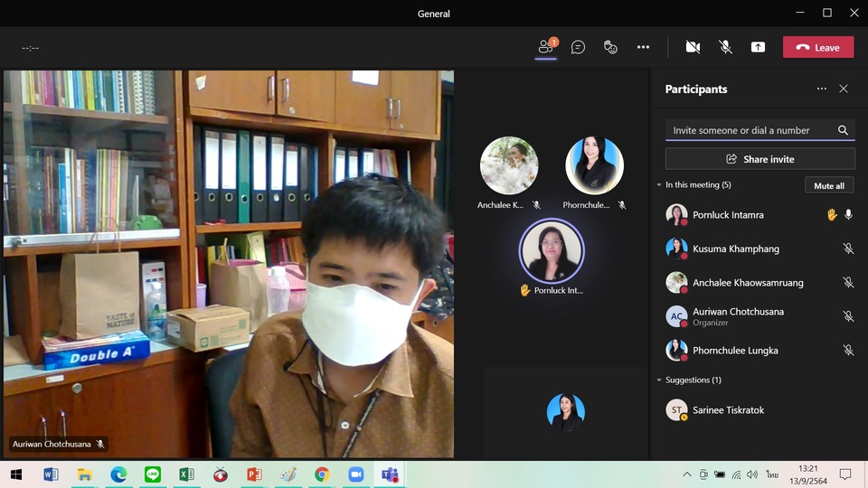Viewport: 868px width, 488px height.
Task: Click muted mic icon next to Anchalee K...
Action: coord(536,205)
